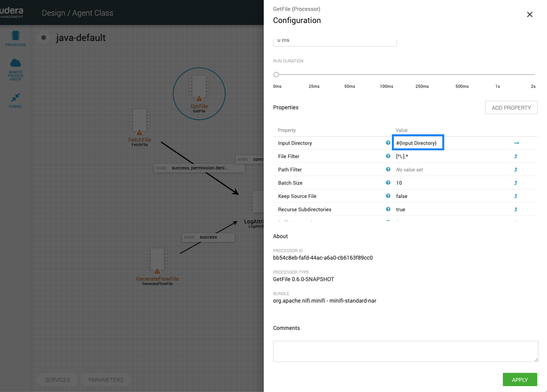Click the Apply button
Screen dimensions: 547x392
pyautogui.click(x=520, y=380)
